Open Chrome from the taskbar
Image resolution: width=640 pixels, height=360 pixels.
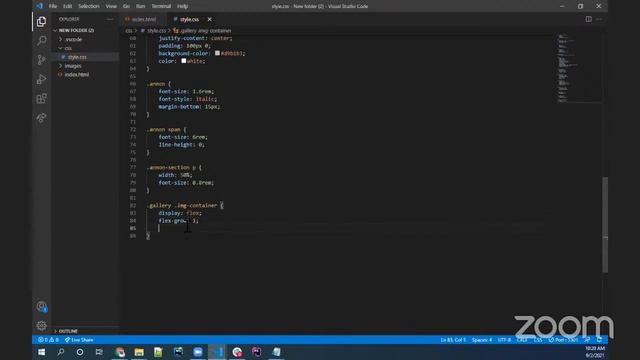click(x=120, y=352)
